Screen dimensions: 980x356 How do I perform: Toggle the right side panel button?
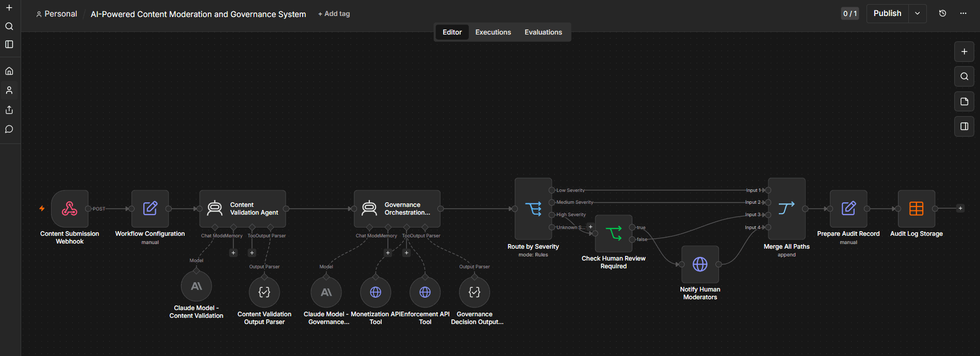(x=964, y=126)
